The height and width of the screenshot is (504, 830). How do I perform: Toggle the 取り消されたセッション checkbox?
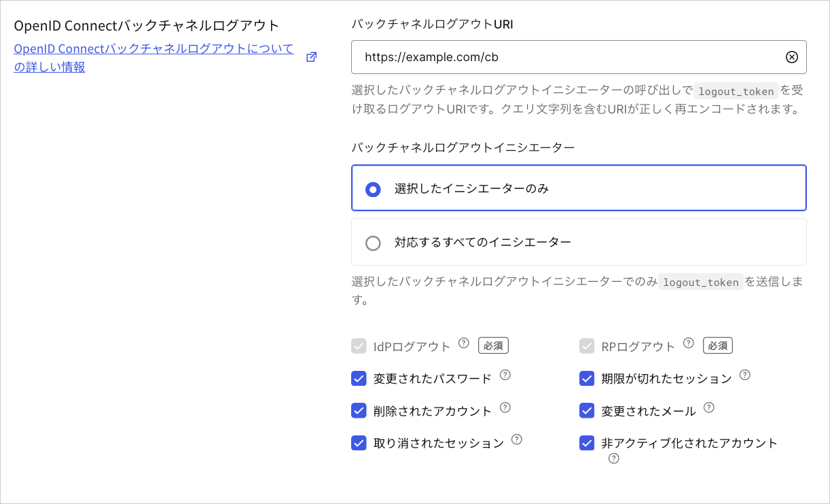pyautogui.click(x=359, y=443)
